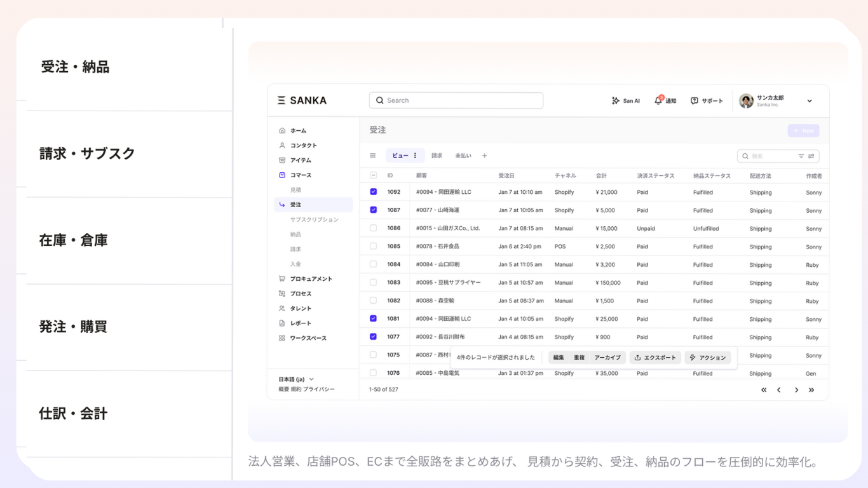Go to the last page of results
This screenshot has height=488, width=868.
click(811, 390)
